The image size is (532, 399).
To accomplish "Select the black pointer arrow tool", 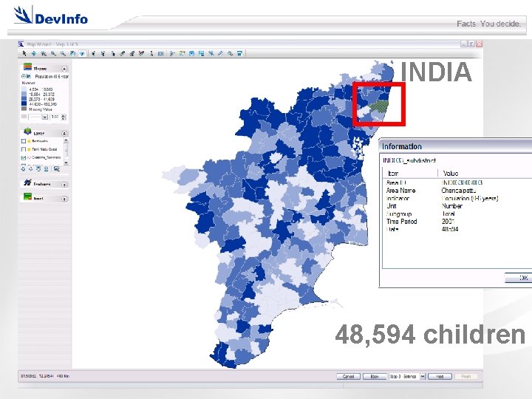I will 24,54.
